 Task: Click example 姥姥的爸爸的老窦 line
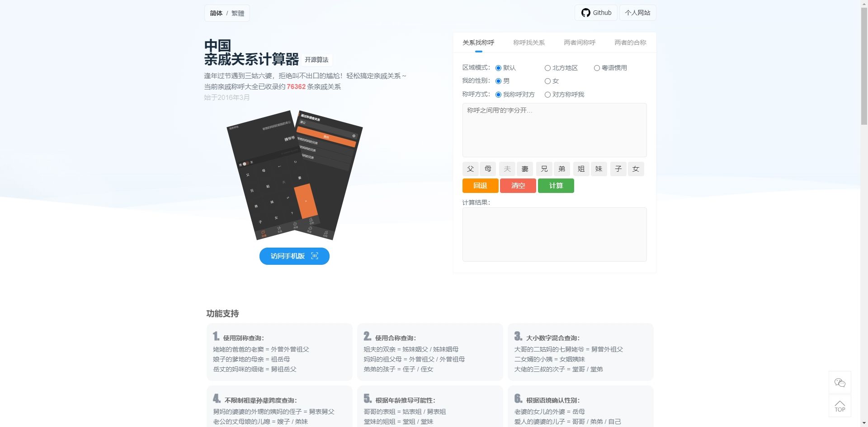(x=261, y=349)
